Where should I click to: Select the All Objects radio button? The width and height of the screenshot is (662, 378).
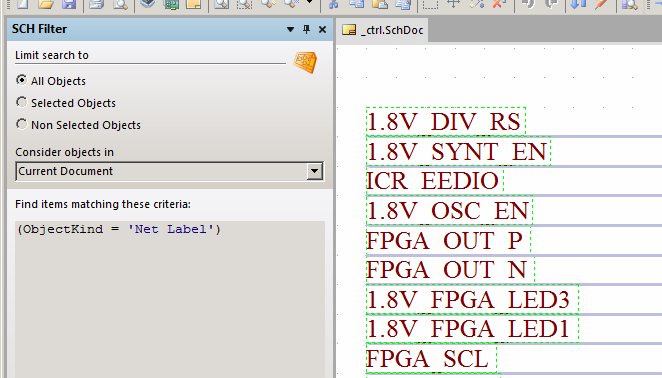(22, 80)
